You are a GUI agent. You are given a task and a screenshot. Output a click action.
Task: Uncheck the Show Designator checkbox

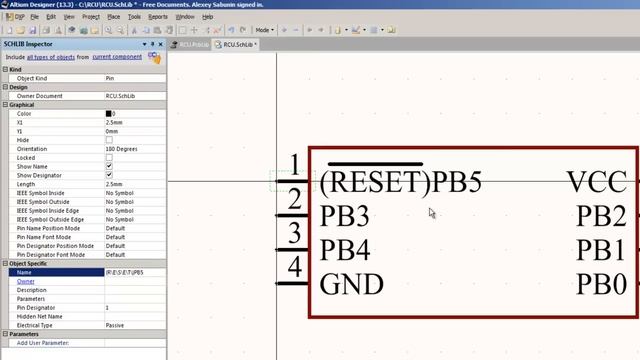(x=109, y=175)
